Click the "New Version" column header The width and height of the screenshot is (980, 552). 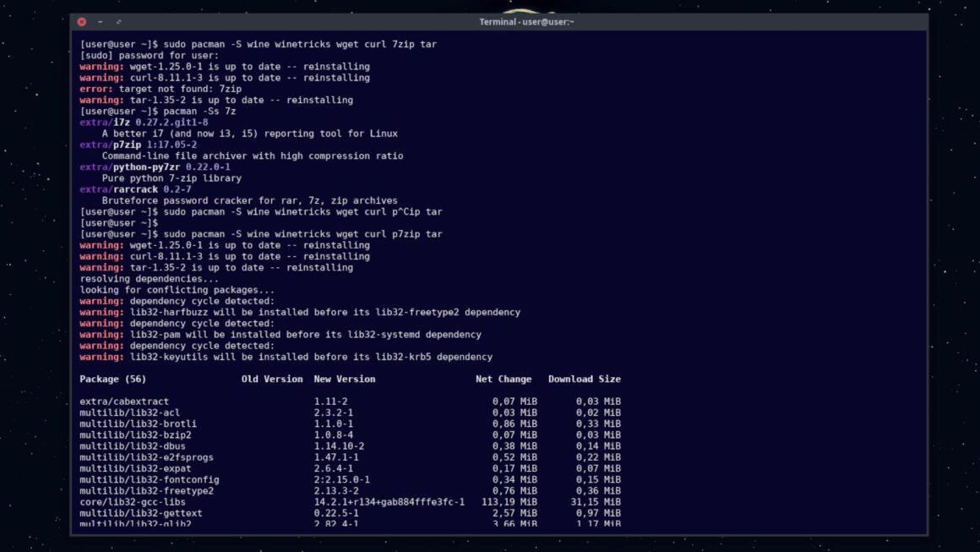click(x=344, y=379)
